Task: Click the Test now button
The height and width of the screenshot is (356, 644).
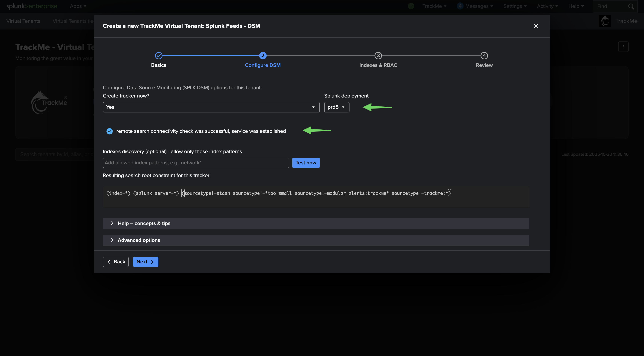Action: click(306, 163)
